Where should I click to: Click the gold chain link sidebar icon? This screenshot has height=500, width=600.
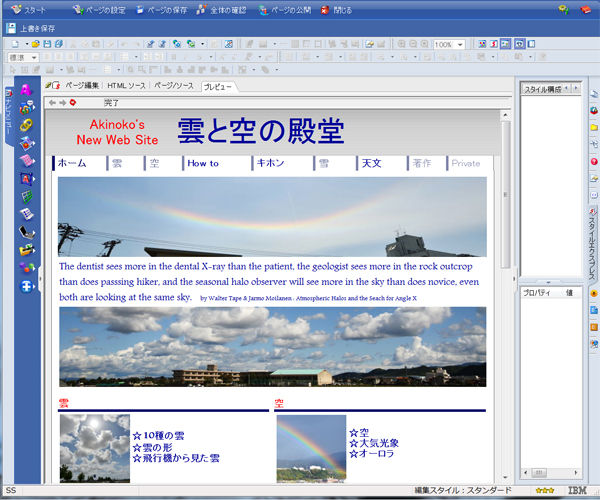click(26, 125)
